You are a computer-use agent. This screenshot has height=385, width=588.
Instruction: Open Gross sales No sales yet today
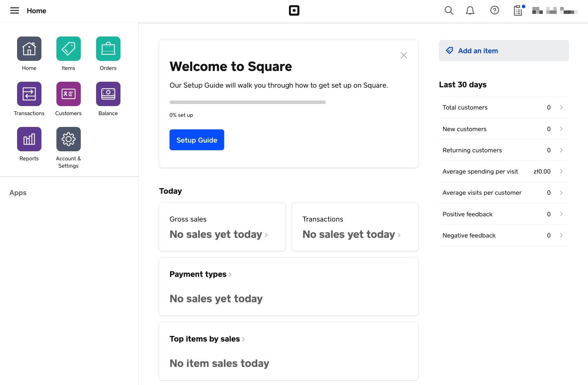219,234
